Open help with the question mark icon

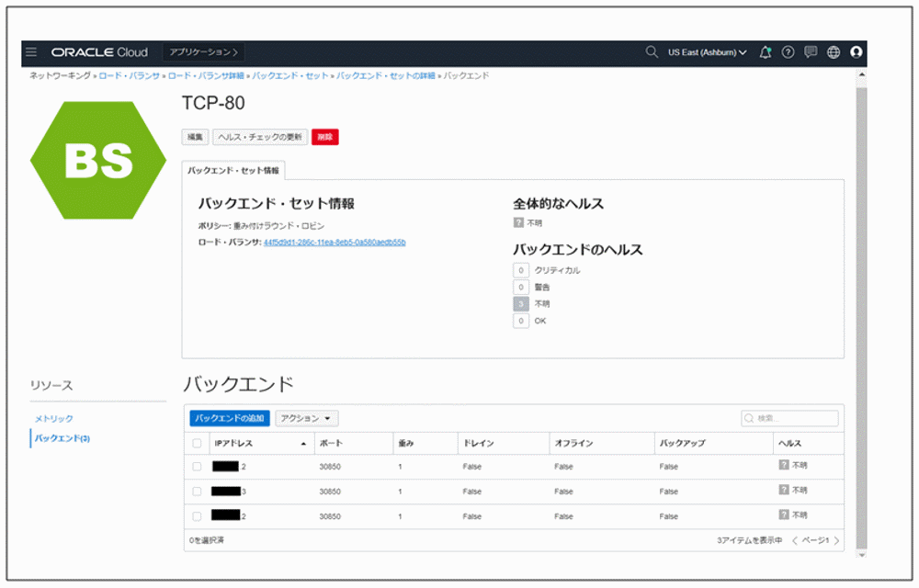point(787,52)
